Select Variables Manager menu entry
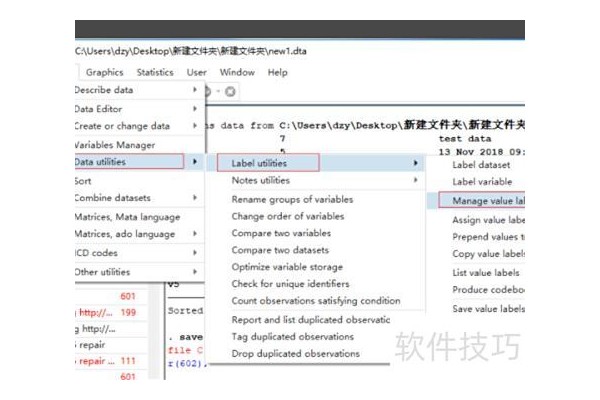 pyautogui.click(x=115, y=144)
